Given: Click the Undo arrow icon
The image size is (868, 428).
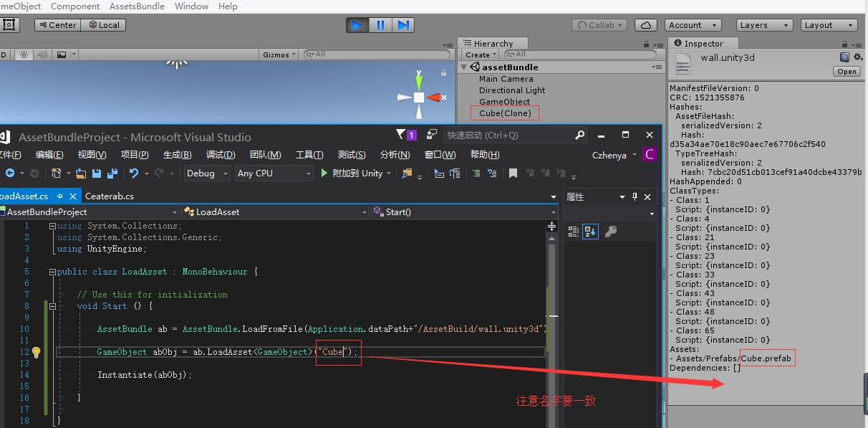Looking at the screenshot, I should (x=133, y=173).
